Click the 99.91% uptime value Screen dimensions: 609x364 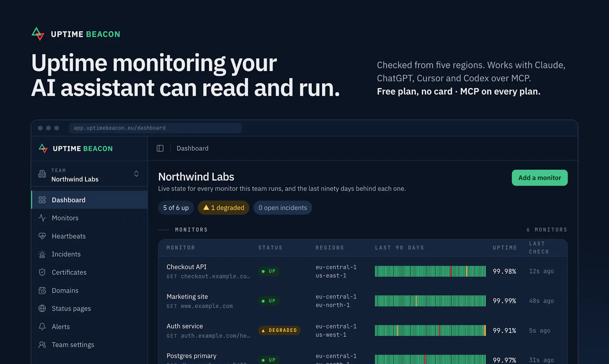tap(504, 331)
